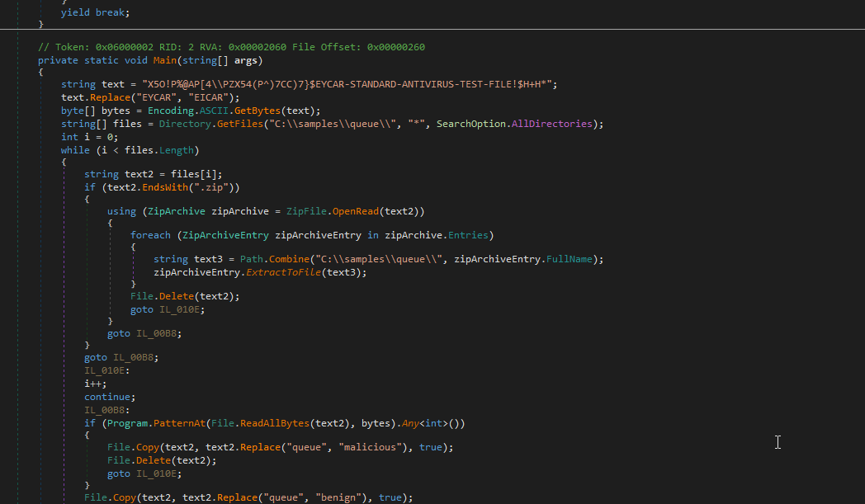Screen dimensions: 865x504
Task: Click the "benign" string literal
Action: click(x=338, y=497)
